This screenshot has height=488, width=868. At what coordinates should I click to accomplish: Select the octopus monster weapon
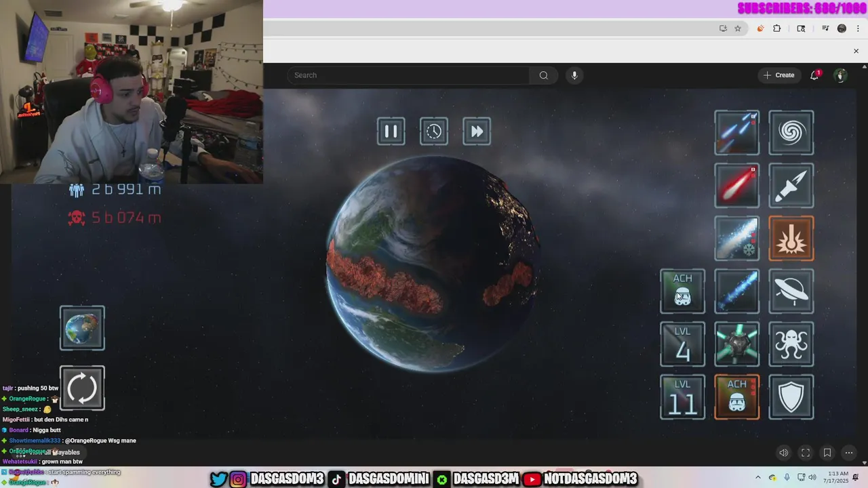[791, 344]
